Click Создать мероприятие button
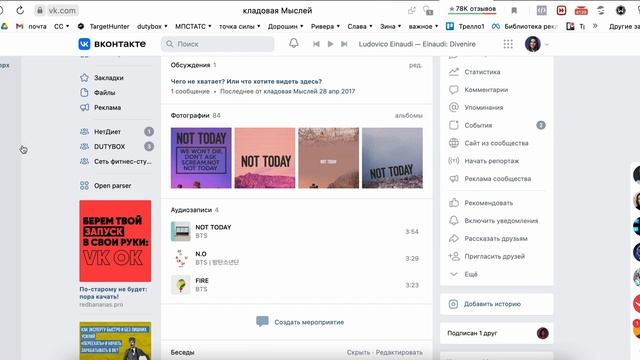Viewport: 640px width, 360px height. tap(300, 322)
